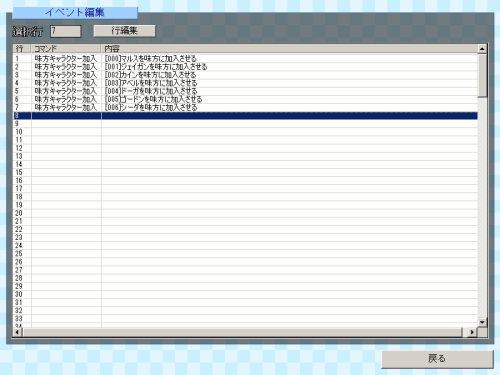Select empty row number 15
Viewport: 500px width, 375px height.
(x=245, y=172)
